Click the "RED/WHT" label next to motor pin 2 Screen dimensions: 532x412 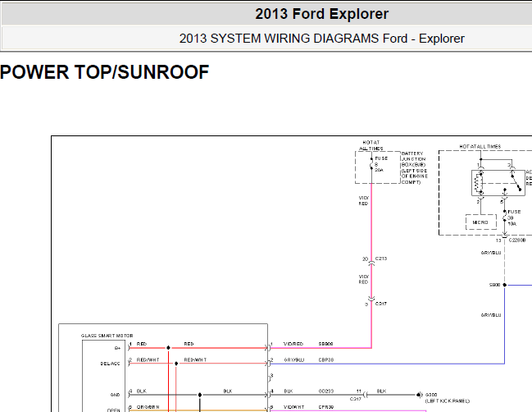point(148,359)
